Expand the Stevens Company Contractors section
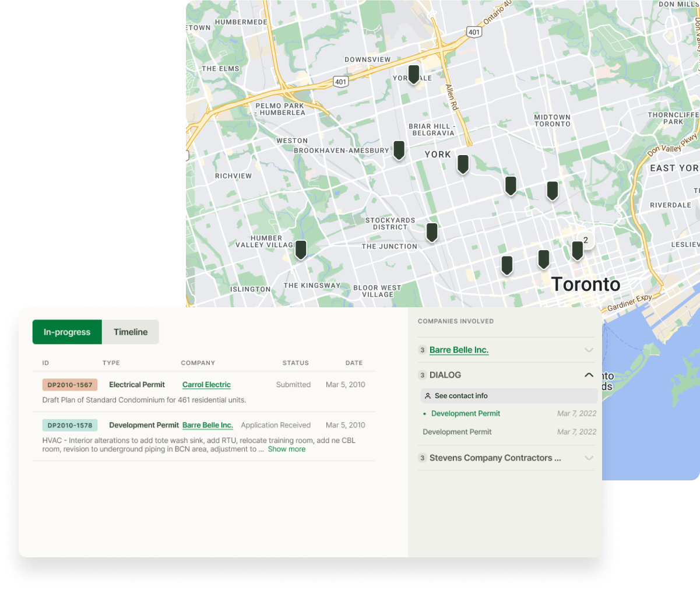The height and width of the screenshot is (590, 700). click(x=589, y=458)
